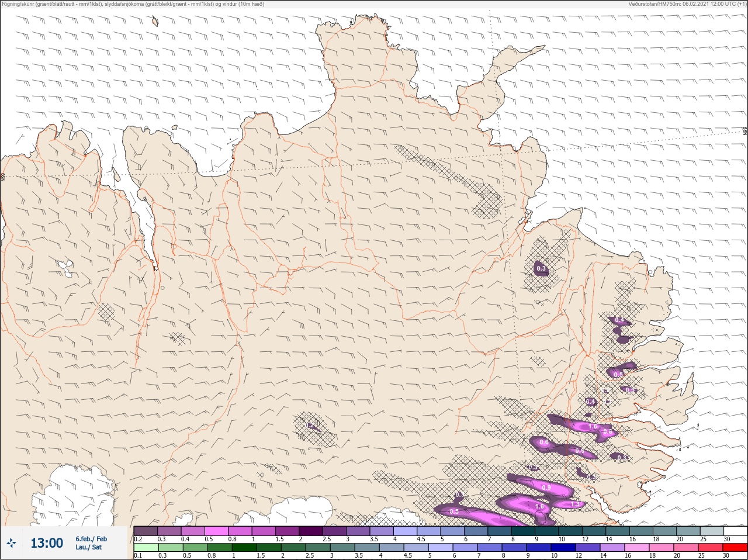The height and width of the screenshot is (560, 748).
Task: Select the 3.5 lavender snow legend swatch
Action: [382, 531]
